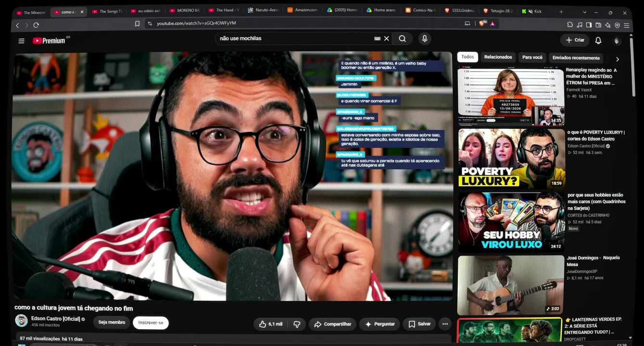Viewport: 644px width, 346px height.
Task: Launch Leo AI sparkle icon
Action: [x=608, y=25]
